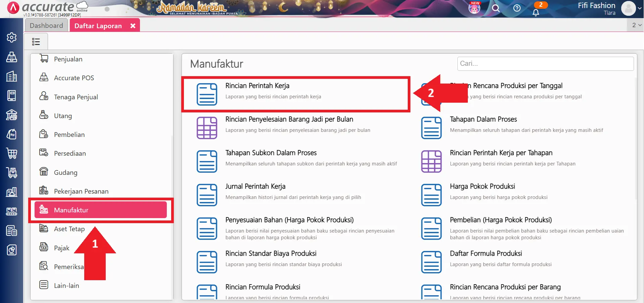Toggle the report list view icon
Screen dimensions: 644x303
tap(36, 42)
